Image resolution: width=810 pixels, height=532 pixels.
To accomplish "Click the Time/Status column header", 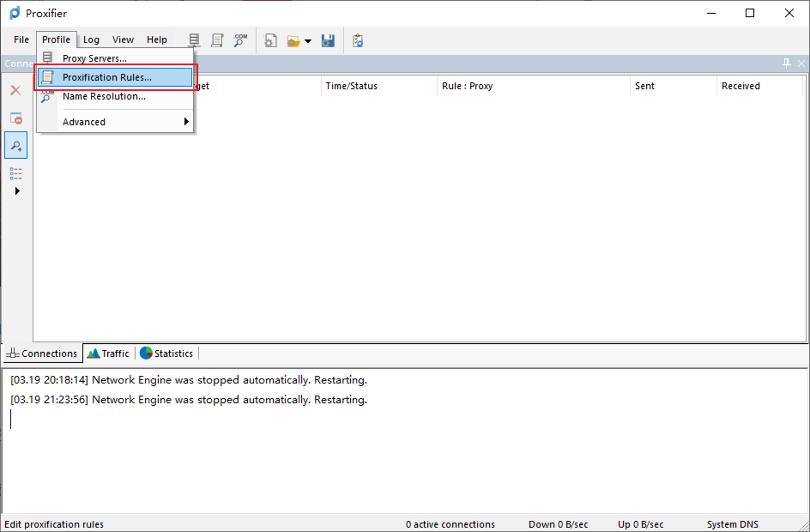I will pyautogui.click(x=379, y=86).
